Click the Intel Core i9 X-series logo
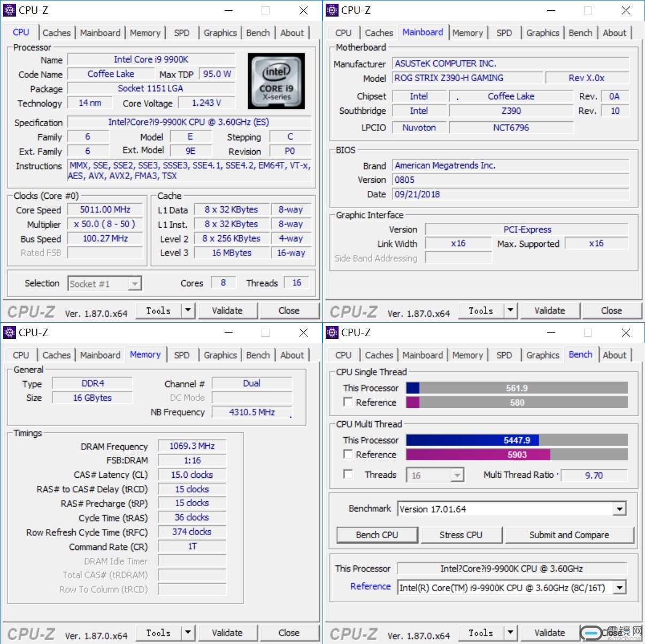This screenshot has width=645, height=644. (x=277, y=81)
